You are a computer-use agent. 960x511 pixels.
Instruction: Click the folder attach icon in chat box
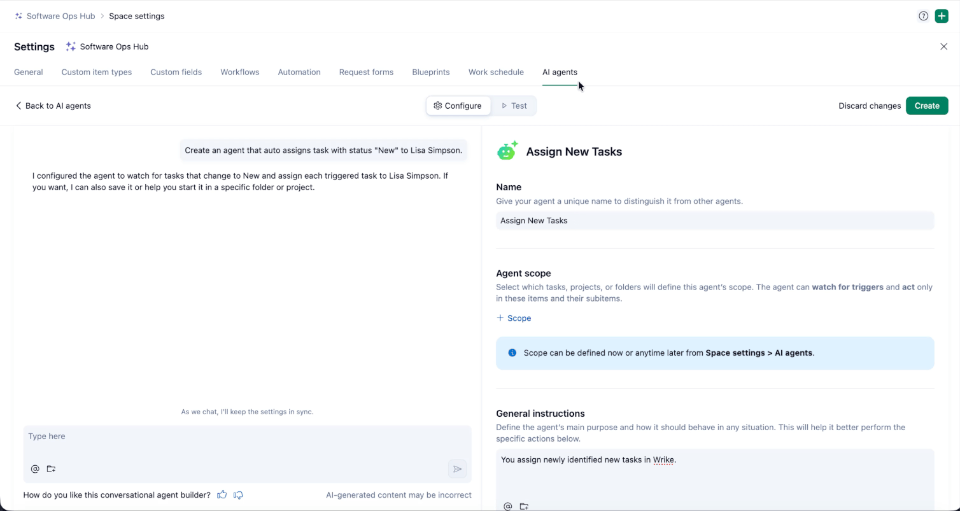click(51, 469)
